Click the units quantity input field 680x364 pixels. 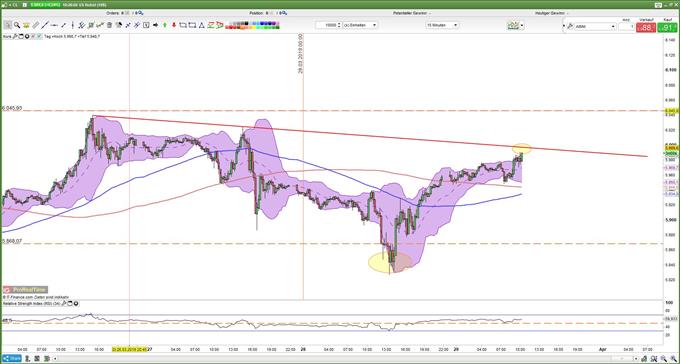327,25
